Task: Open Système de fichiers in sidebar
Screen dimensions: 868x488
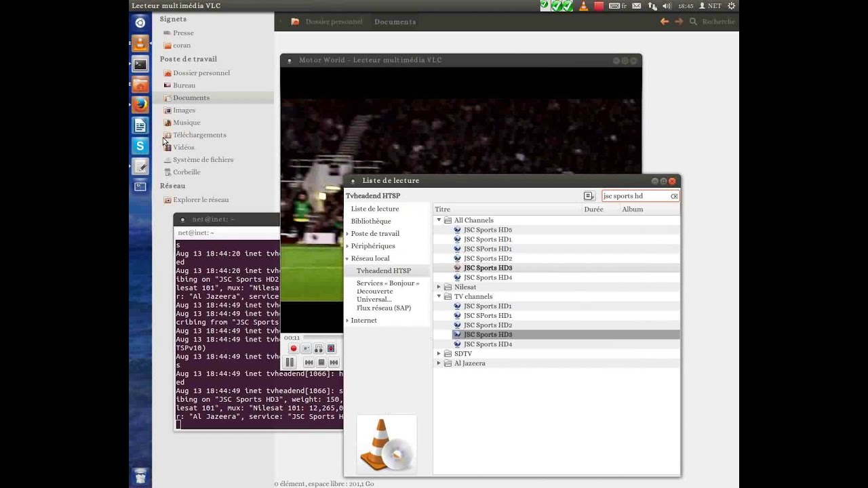Action: 203,160
